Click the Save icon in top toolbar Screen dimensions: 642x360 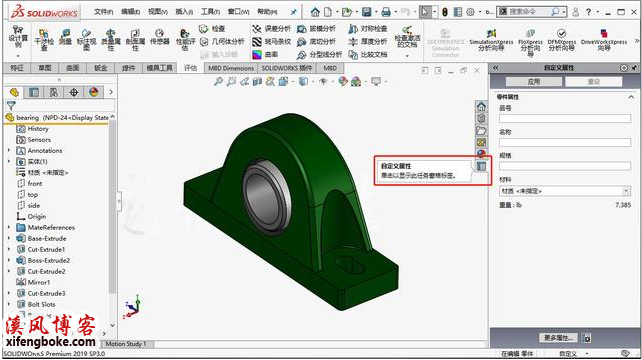click(x=366, y=12)
